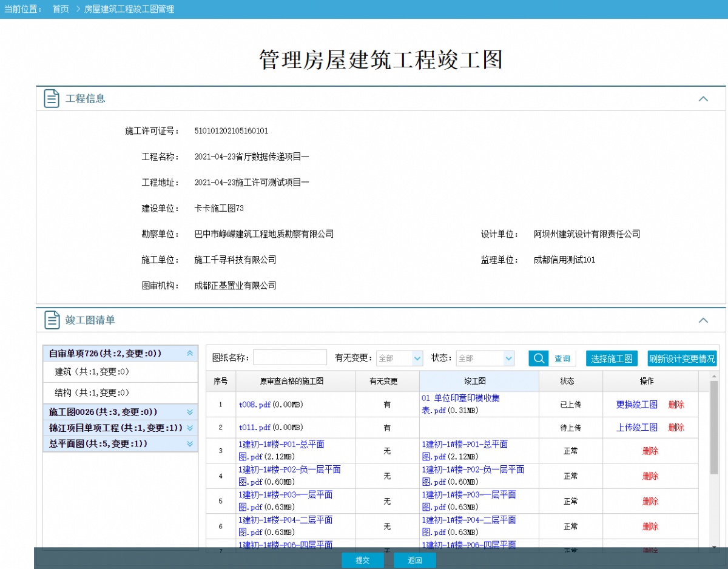This screenshot has height=569, width=728.
Task: Click 施工千寻科技有限公司 text
Action: 235,260
